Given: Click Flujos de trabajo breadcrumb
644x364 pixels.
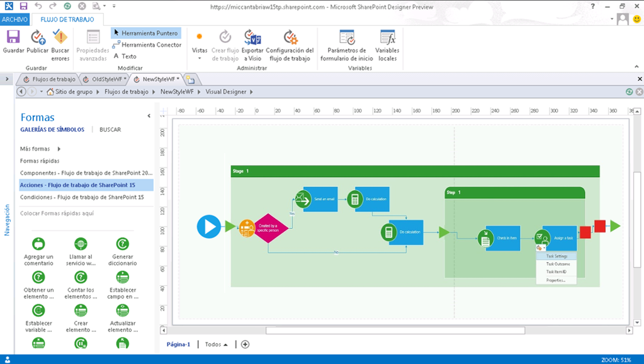Looking at the screenshot, I should (x=127, y=91).
